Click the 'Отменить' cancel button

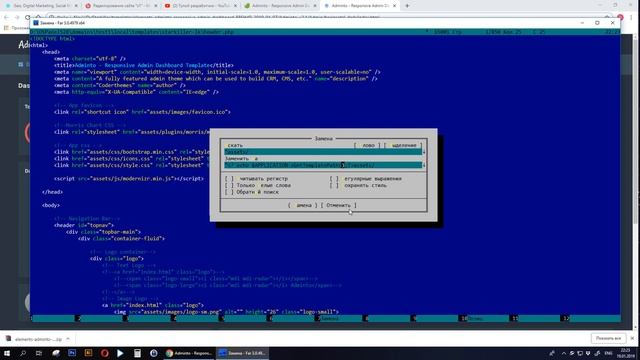pyautogui.click(x=338, y=205)
